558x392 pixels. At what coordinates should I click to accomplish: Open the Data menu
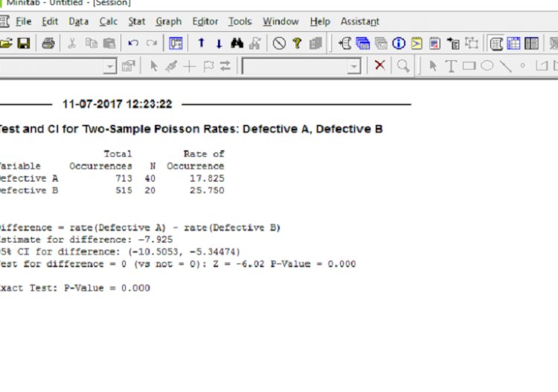pos(78,22)
